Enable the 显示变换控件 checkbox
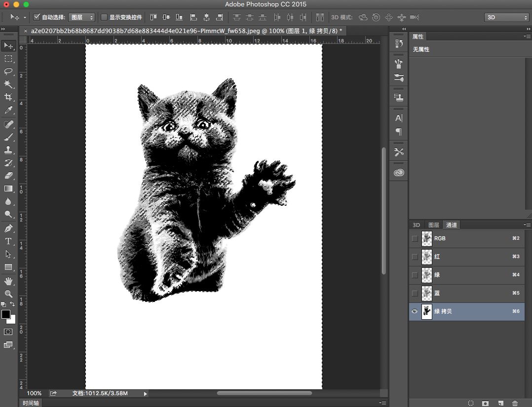The image size is (532, 407). click(x=104, y=17)
